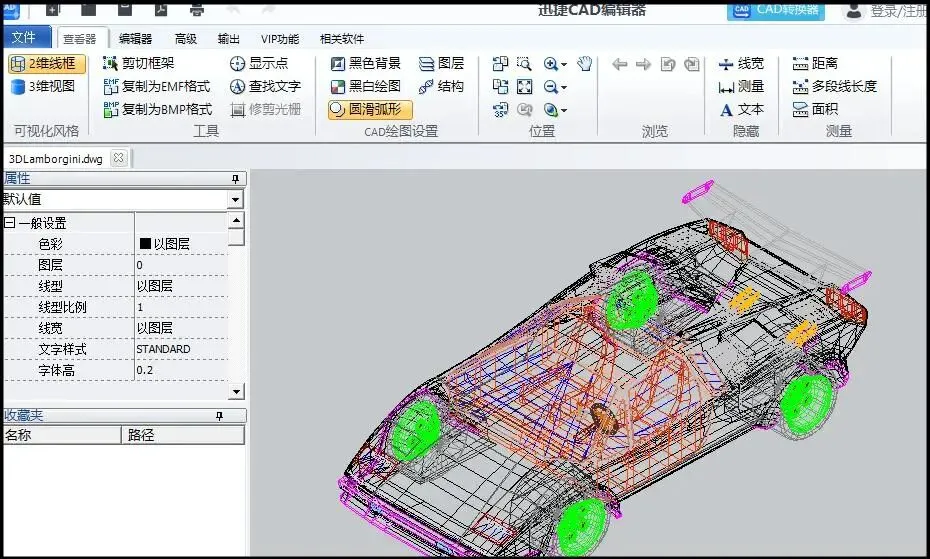Screen dimensions: 930x559
Task: Click the forward arrow in 浏览 group
Action: click(x=644, y=63)
